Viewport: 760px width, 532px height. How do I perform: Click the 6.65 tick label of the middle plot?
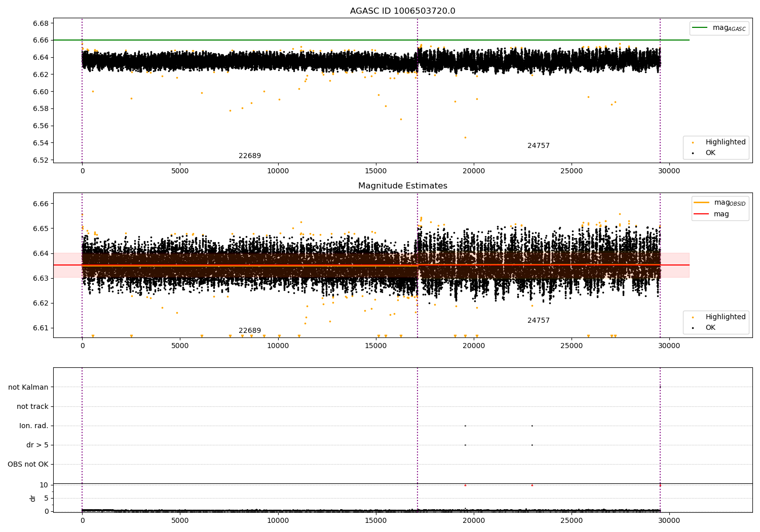[41, 229]
